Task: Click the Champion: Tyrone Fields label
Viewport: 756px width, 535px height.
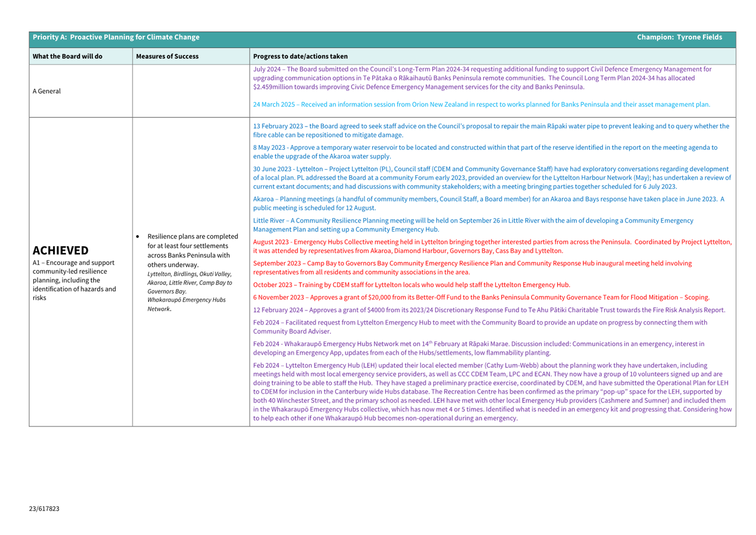Action: click(679, 37)
